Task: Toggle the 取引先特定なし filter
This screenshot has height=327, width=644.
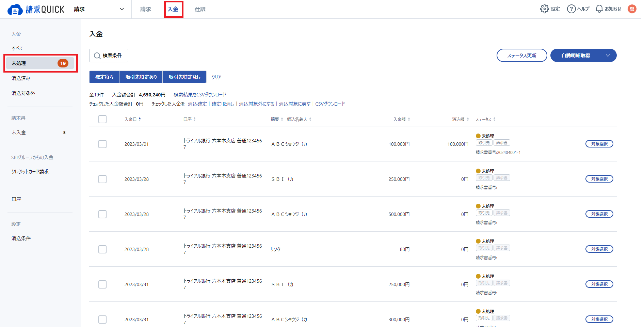Action: 184,77
